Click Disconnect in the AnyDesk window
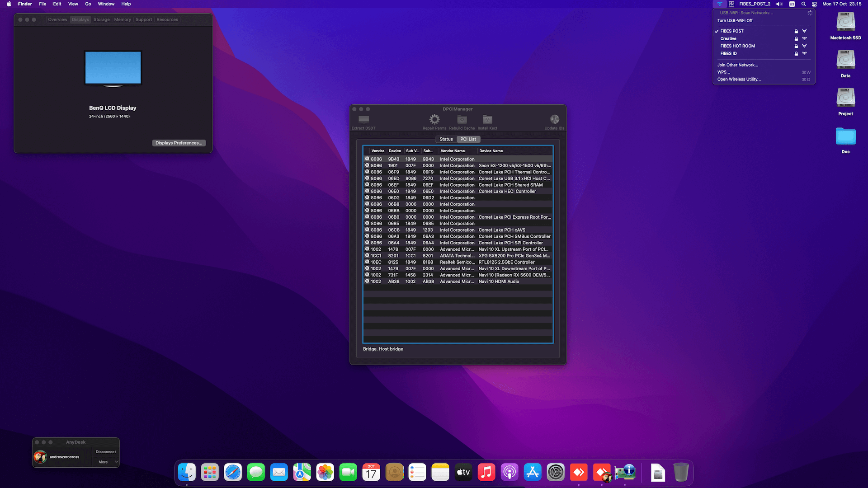 [106, 452]
